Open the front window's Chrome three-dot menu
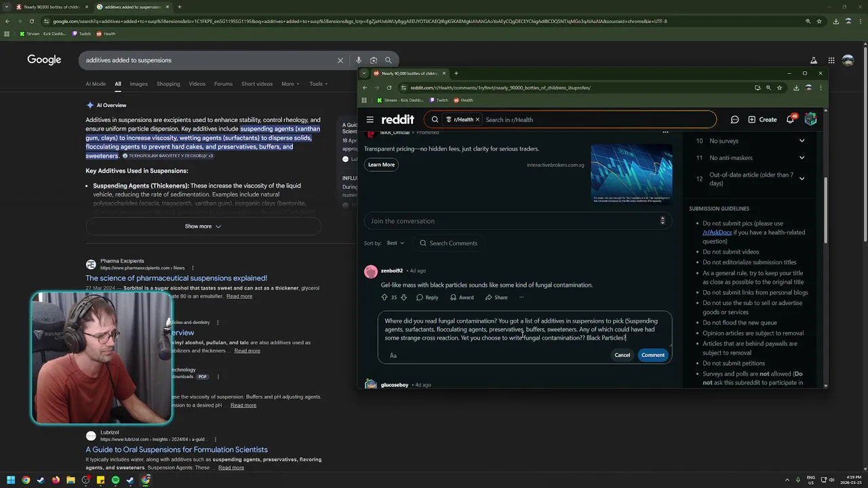 point(821,87)
